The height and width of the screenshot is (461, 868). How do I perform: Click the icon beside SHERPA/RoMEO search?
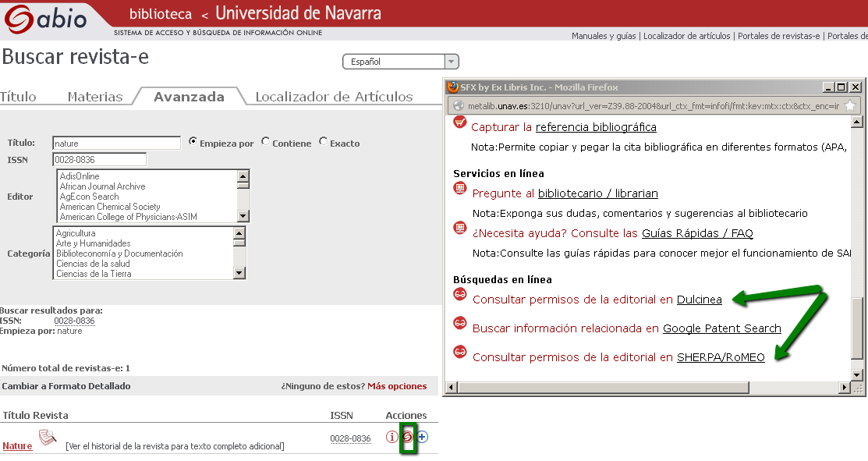[x=460, y=353]
